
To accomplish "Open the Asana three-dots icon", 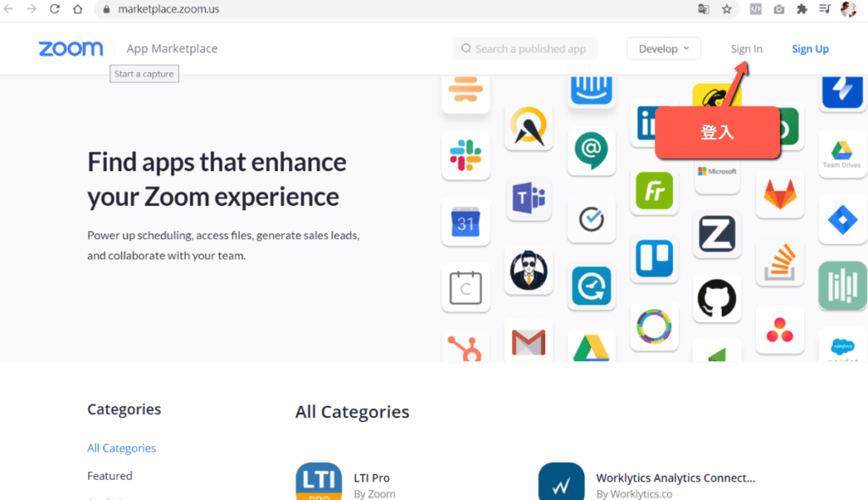I will [x=780, y=330].
